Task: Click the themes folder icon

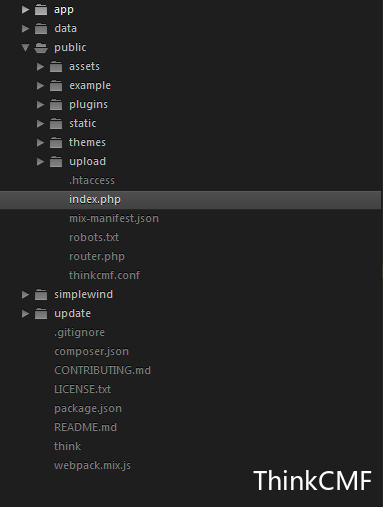Action: 56,143
